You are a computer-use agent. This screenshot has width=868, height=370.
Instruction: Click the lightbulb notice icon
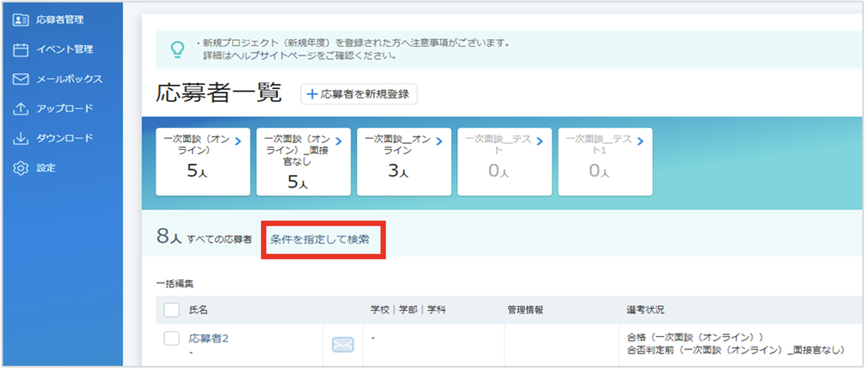[177, 49]
